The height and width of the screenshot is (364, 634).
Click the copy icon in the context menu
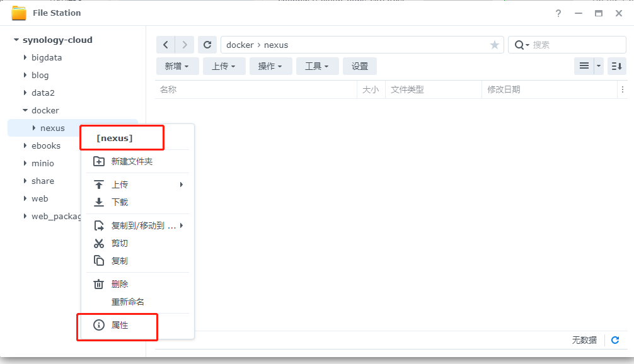click(x=99, y=260)
